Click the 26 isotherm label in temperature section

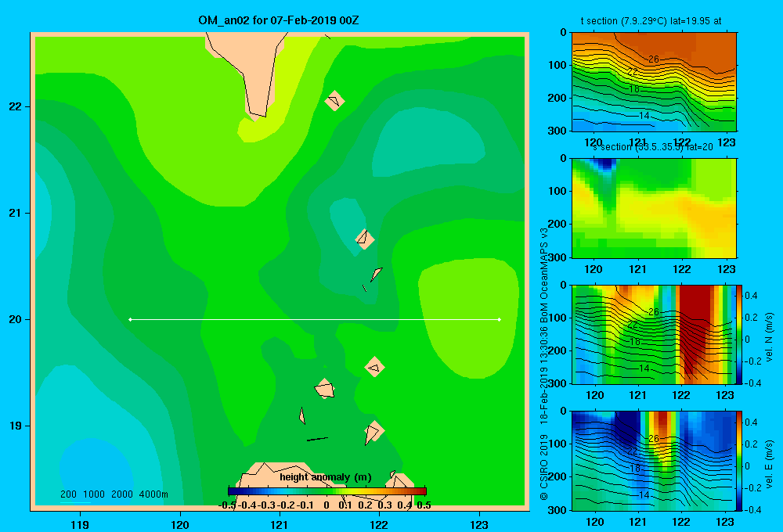tap(654, 59)
